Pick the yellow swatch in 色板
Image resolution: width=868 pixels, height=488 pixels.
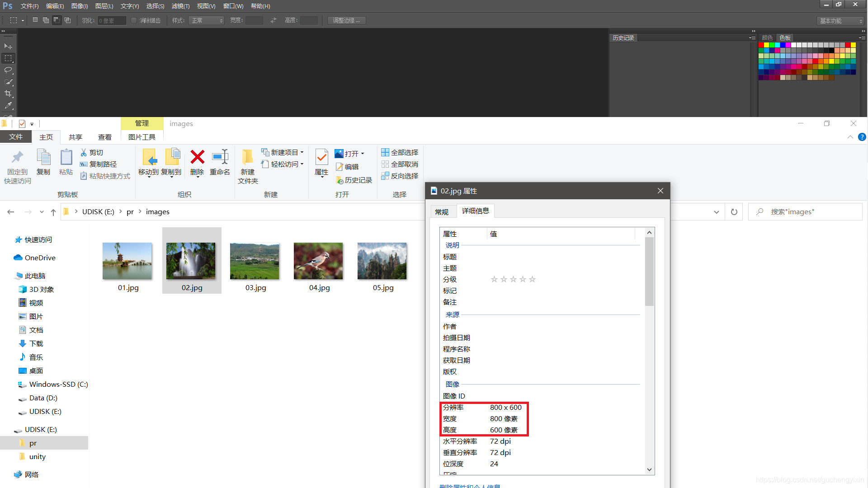coord(767,45)
